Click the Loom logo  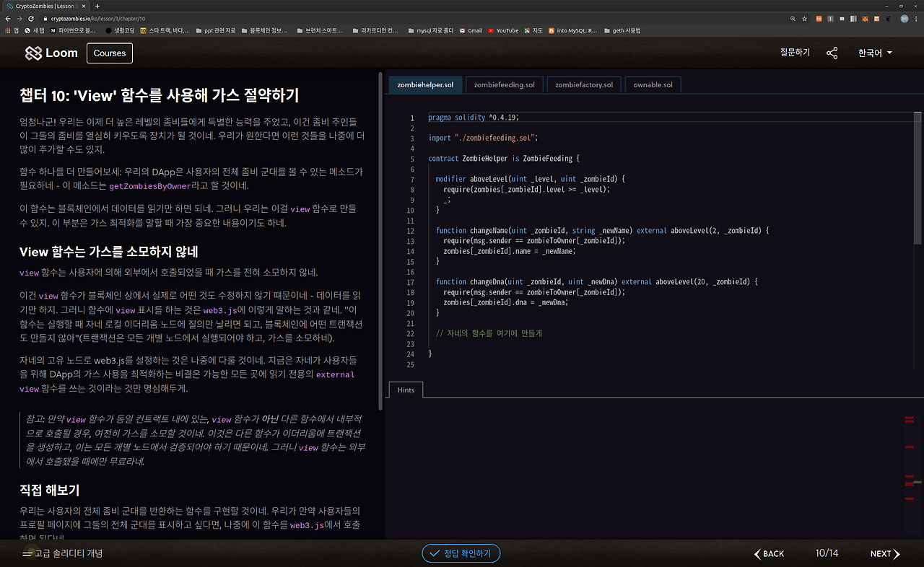pos(51,53)
